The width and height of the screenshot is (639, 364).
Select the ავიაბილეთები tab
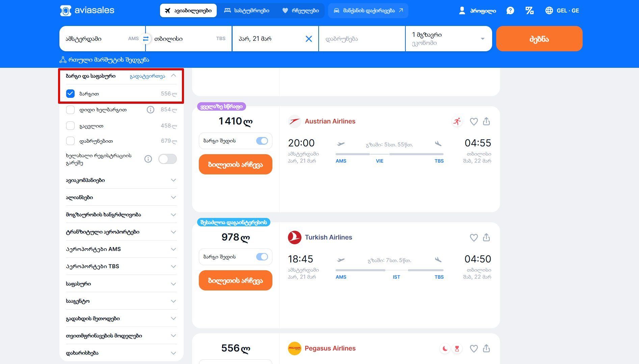188,10
